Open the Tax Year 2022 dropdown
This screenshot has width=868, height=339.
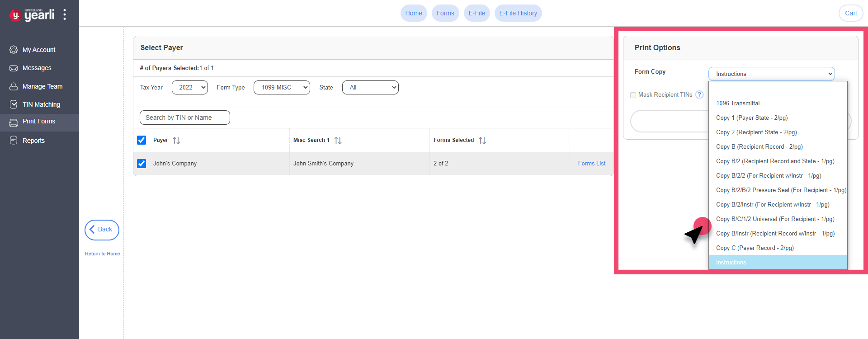(x=190, y=87)
